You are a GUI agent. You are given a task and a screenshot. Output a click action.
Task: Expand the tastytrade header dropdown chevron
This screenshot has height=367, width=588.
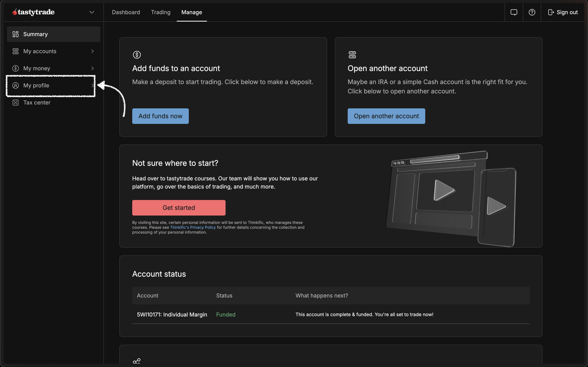coord(92,12)
